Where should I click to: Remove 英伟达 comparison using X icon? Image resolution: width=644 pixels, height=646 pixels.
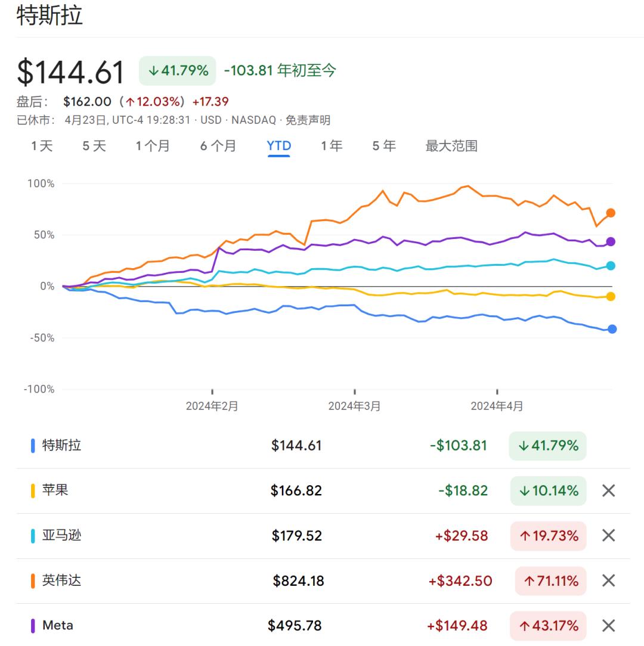(x=609, y=580)
